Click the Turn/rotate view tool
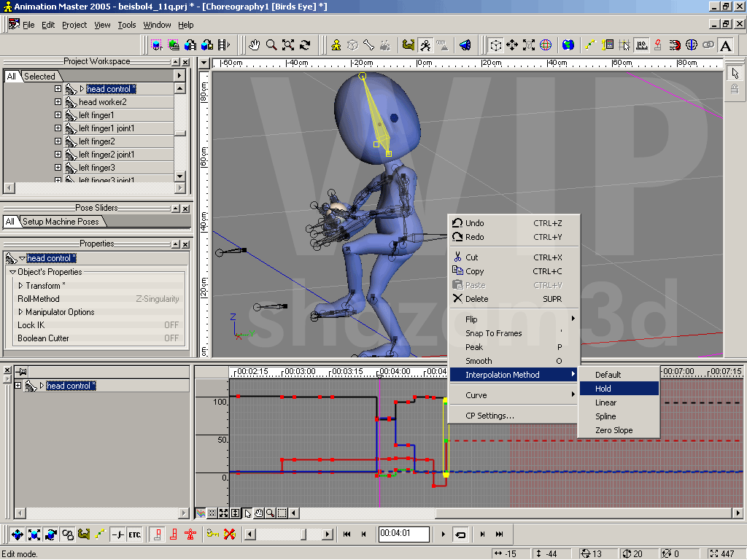747x560 pixels. [x=305, y=45]
